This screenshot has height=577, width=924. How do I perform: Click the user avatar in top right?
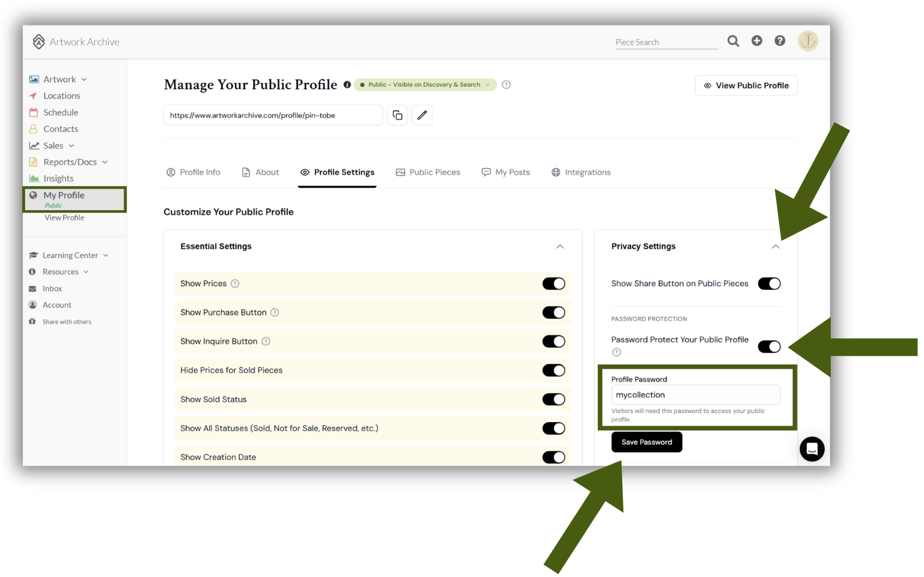[807, 41]
